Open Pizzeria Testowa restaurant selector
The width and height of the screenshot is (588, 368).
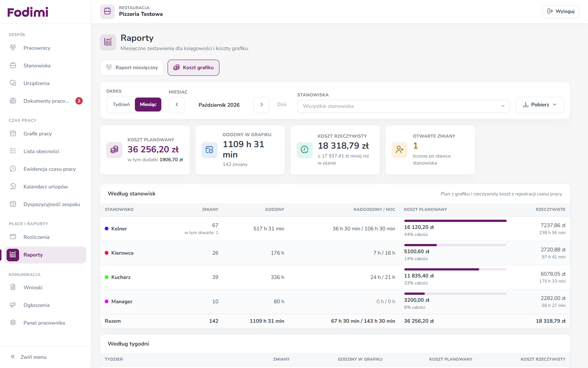tap(132, 11)
